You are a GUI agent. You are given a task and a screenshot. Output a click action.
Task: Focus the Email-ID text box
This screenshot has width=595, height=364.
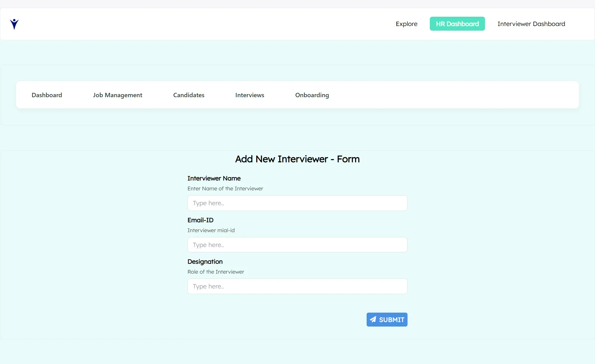pos(297,245)
